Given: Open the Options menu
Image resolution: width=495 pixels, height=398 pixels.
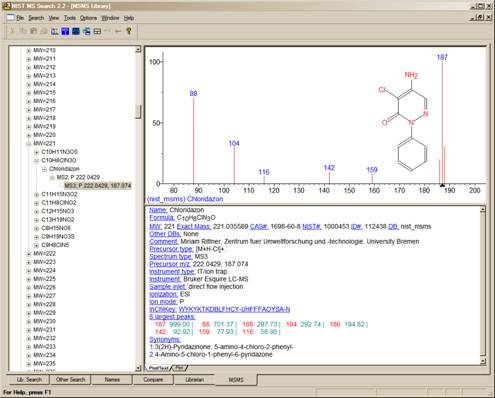Looking at the screenshot, I should 88,18.
